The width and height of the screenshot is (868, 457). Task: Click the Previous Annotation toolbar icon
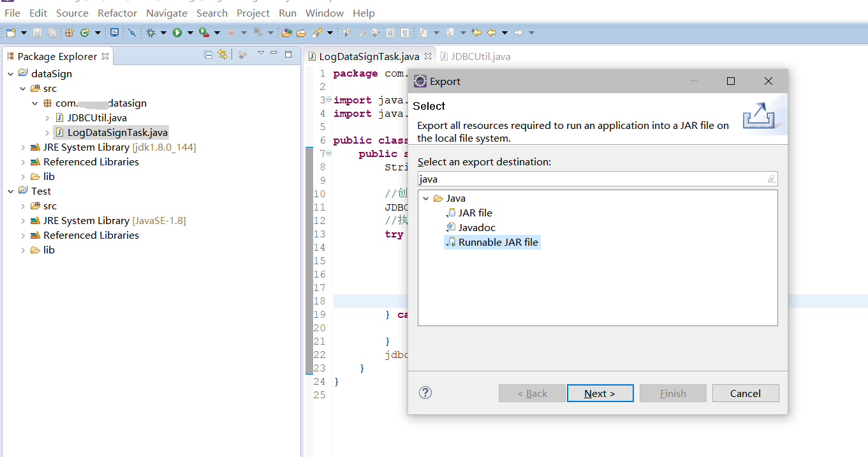450,33
